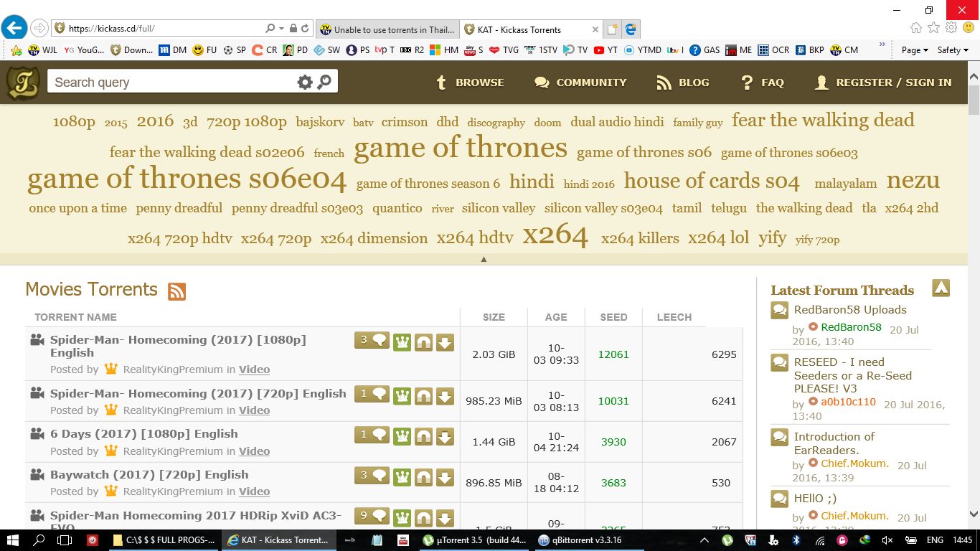Viewport: 980px width, 551px height.
Task: Click the 'game of thrones s06e04' tag
Action: [x=187, y=179]
